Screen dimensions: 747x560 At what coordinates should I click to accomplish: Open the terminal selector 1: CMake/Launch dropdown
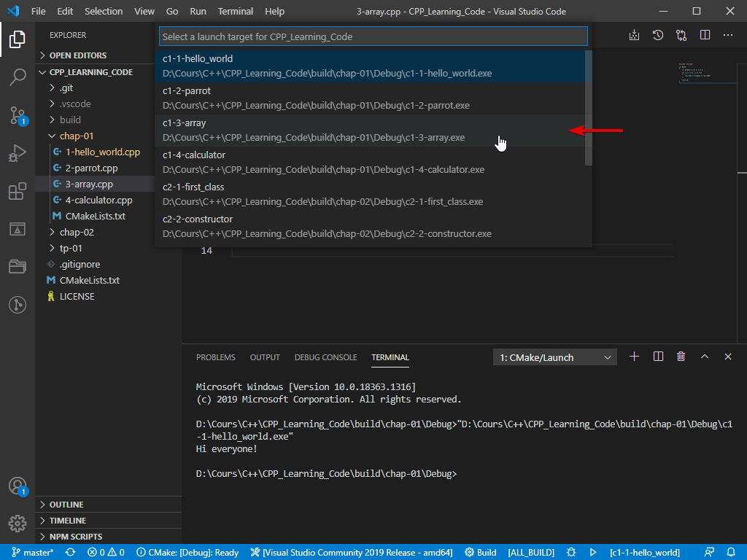coord(555,357)
